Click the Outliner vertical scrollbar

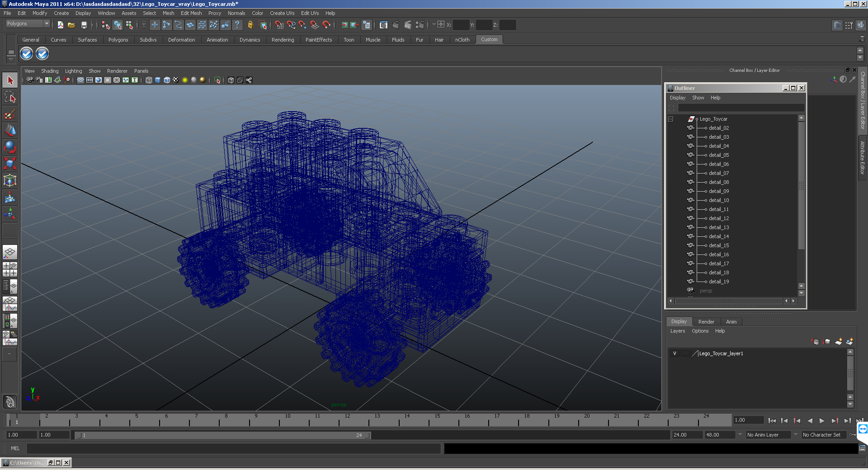[802, 185]
